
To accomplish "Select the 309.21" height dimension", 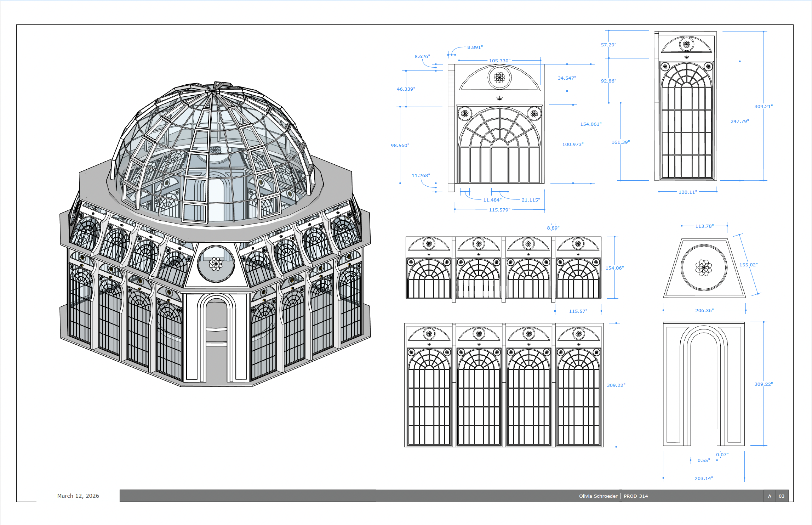I will [764, 106].
